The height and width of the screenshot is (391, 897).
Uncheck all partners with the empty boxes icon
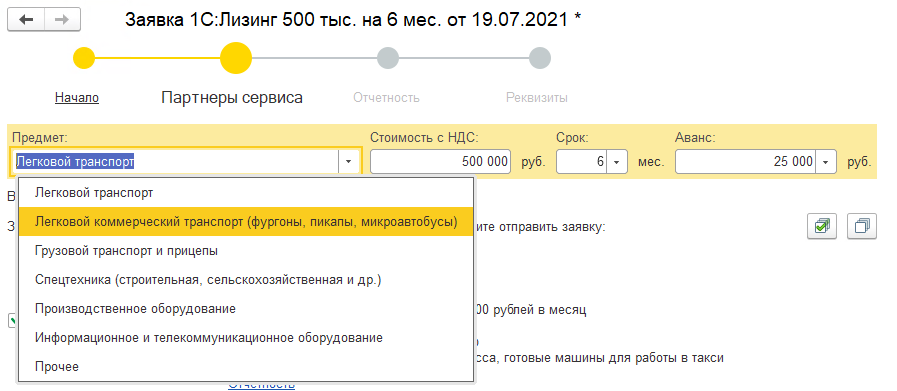pos(862,227)
